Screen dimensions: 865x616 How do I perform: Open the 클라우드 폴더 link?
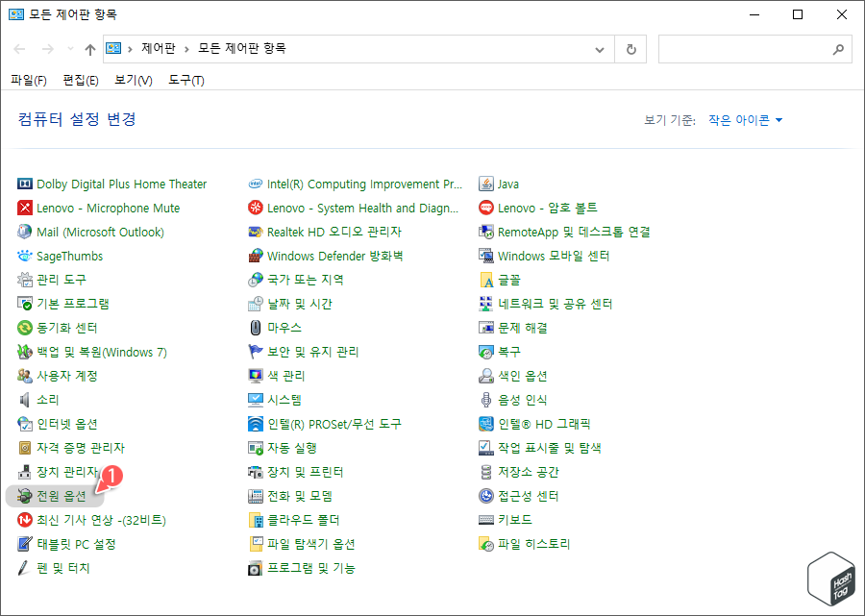(x=304, y=520)
